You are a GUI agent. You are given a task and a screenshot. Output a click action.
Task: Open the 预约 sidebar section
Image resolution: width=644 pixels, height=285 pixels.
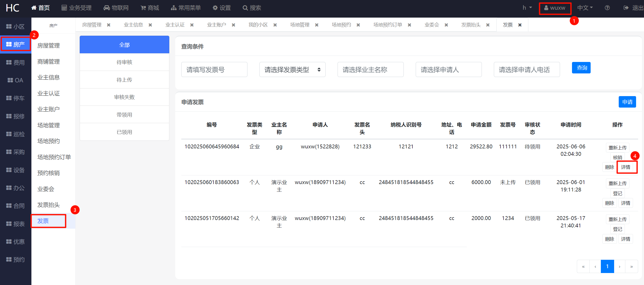pos(16,260)
